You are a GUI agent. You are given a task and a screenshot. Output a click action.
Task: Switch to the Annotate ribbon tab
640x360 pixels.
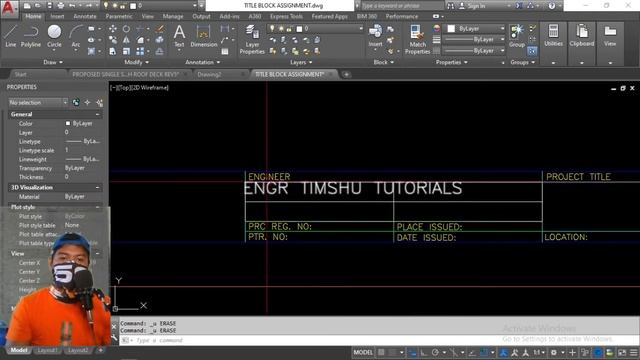pyautogui.click(x=85, y=16)
